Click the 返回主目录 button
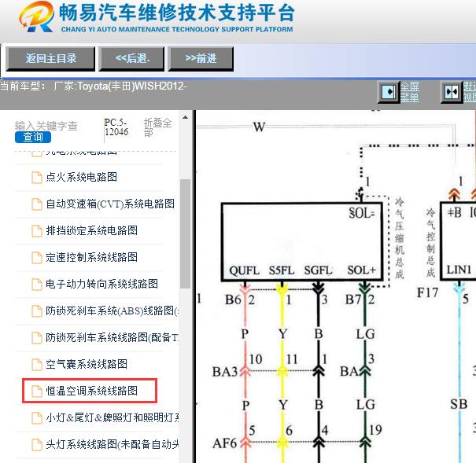476x463 pixels. coord(50,58)
